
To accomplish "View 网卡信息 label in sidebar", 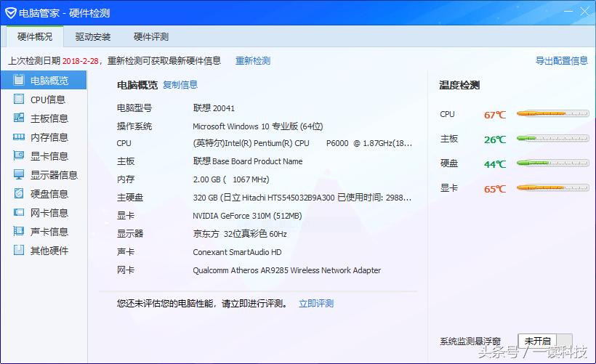I will (x=49, y=213).
